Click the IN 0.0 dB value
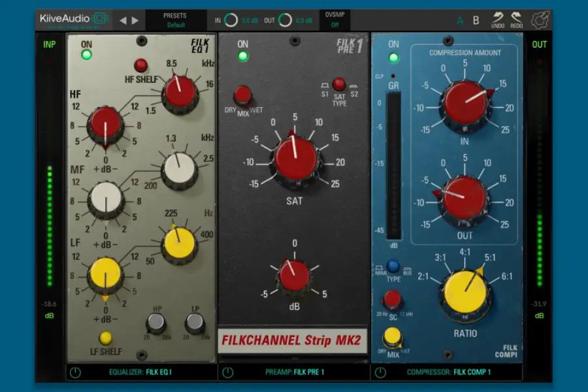This screenshot has height=392, width=588. tap(250, 21)
